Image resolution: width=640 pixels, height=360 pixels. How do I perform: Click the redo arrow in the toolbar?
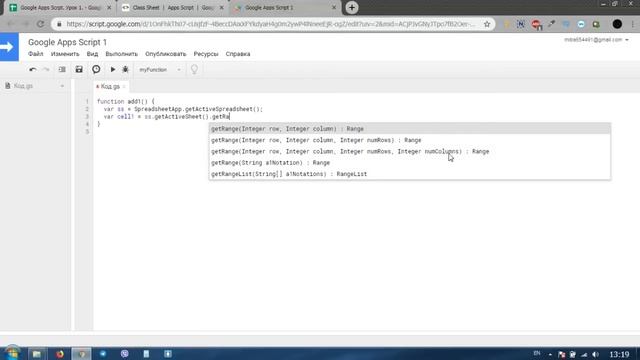point(46,70)
